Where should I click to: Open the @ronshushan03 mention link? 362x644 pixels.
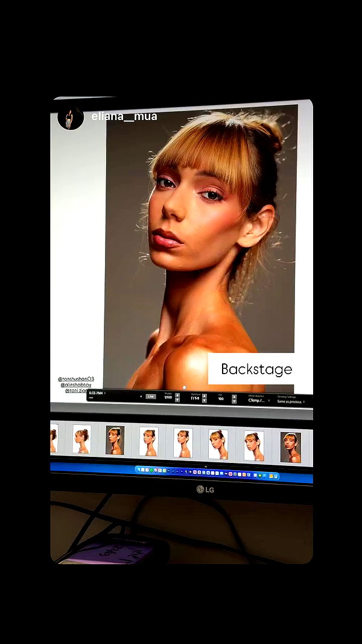click(76, 378)
